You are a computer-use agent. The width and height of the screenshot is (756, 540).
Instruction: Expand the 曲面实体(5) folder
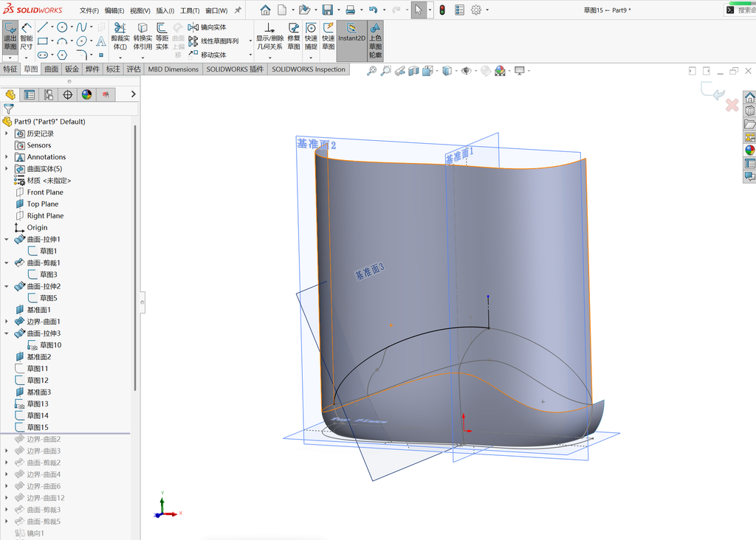click(x=6, y=169)
